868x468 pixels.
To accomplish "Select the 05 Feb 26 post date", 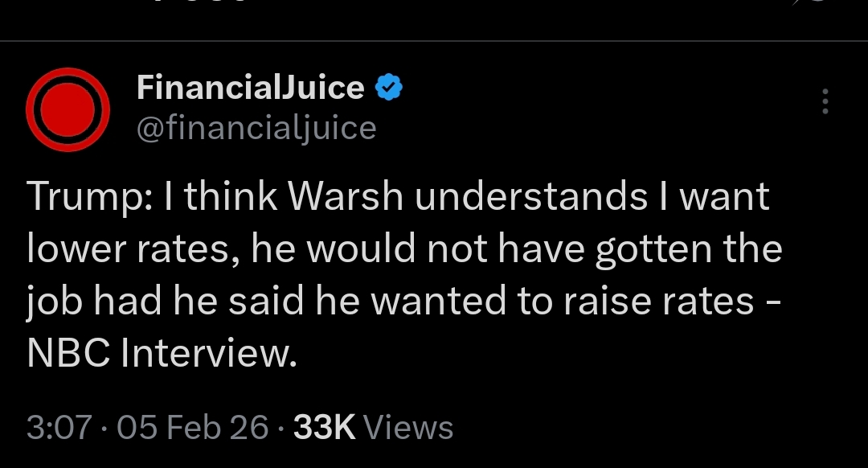I will pos(193,428).
